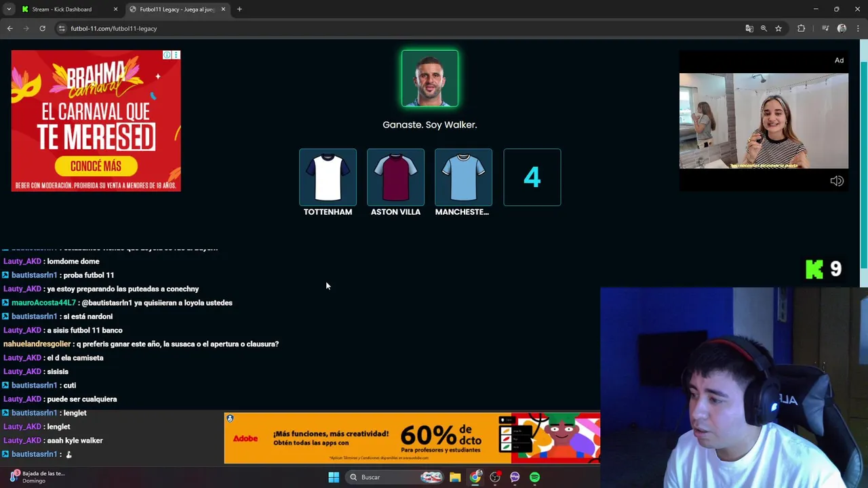Image resolution: width=868 pixels, height=488 pixels.
Task: Click the taskbar Buscar search box
Action: [x=395, y=477]
